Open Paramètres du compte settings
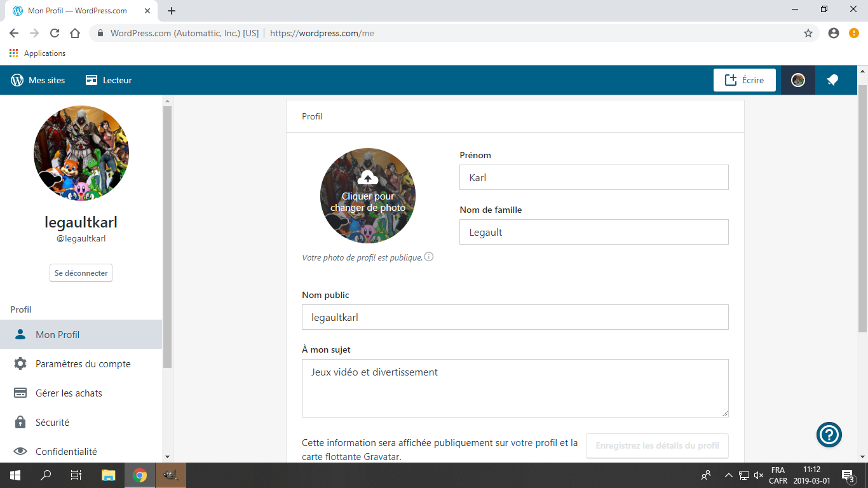Image resolution: width=868 pixels, height=488 pixels. click(x=83, y=363)
